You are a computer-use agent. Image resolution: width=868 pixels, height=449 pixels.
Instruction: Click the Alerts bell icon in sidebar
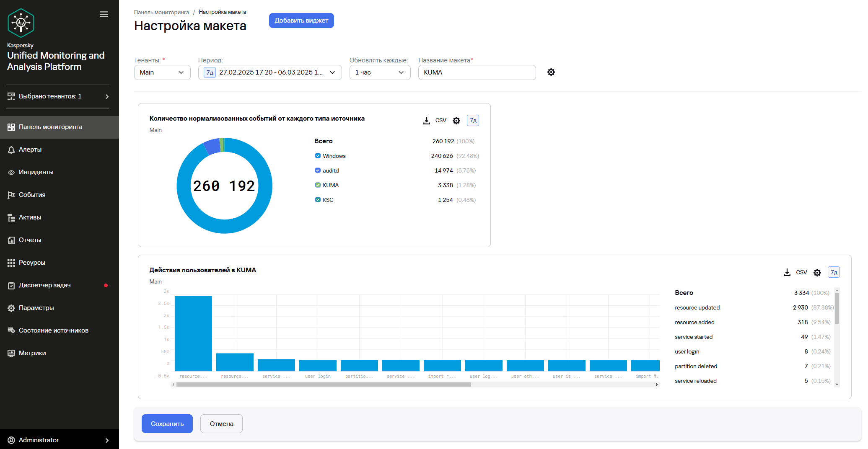coord(11,150)
